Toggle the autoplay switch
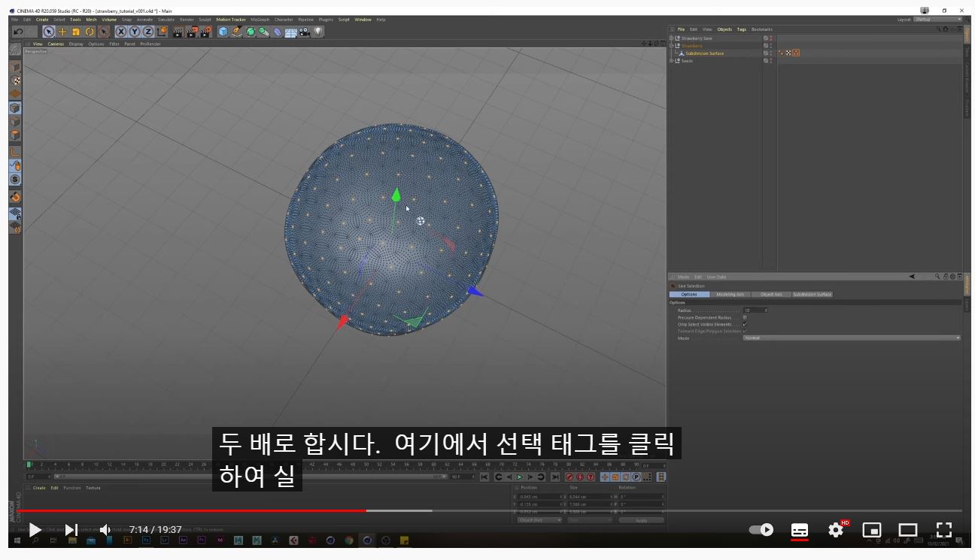The image size is (975, 560). tap(761, 530)
